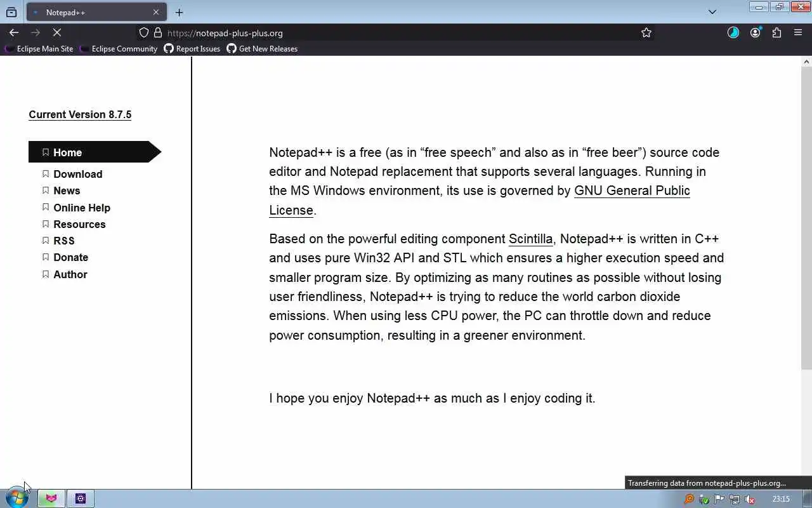Close the Notepad++ browser tab

[156, 12]
